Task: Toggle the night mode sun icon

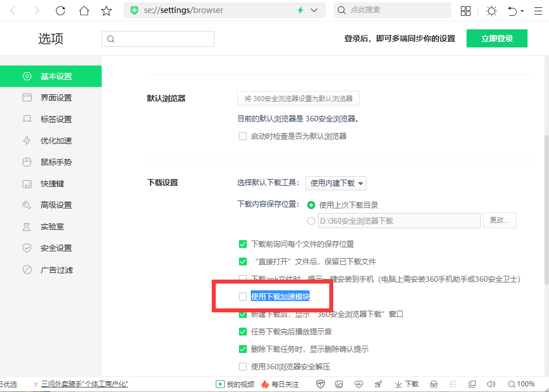Action: [492, 11]
